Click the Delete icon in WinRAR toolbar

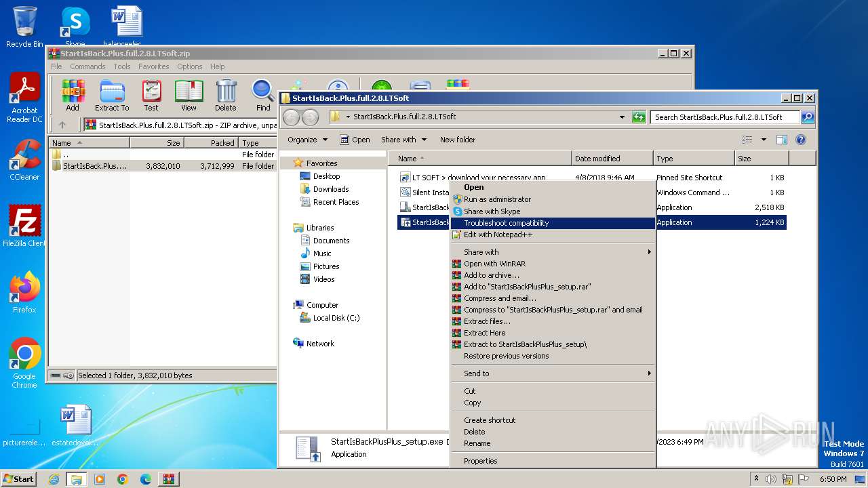point(226,95)
